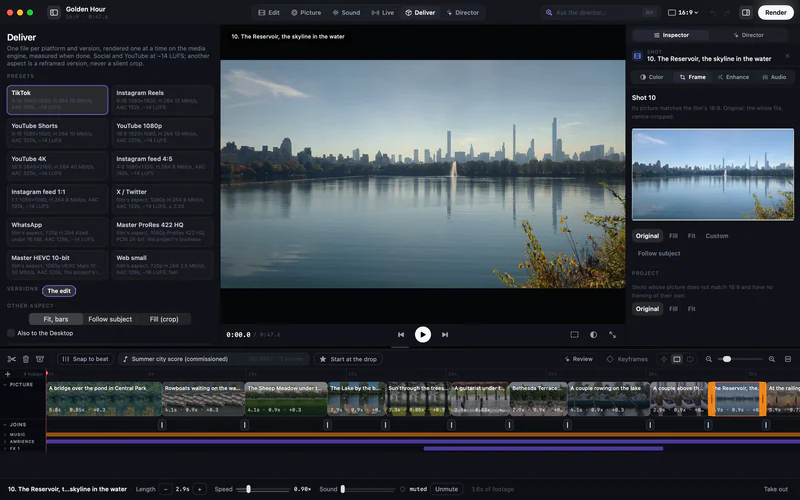Toggle Keyframes display
This screenshot has width=800, height=500.
[627, 359]
